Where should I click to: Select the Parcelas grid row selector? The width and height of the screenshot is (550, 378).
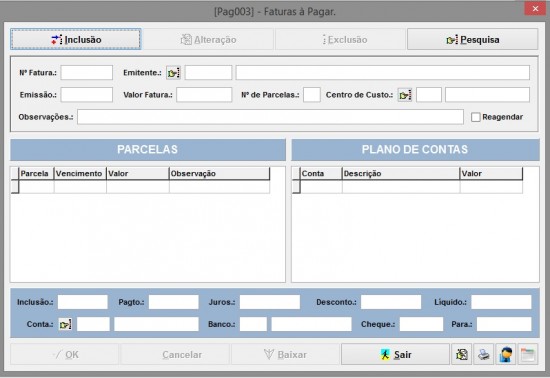coord(15,187)
